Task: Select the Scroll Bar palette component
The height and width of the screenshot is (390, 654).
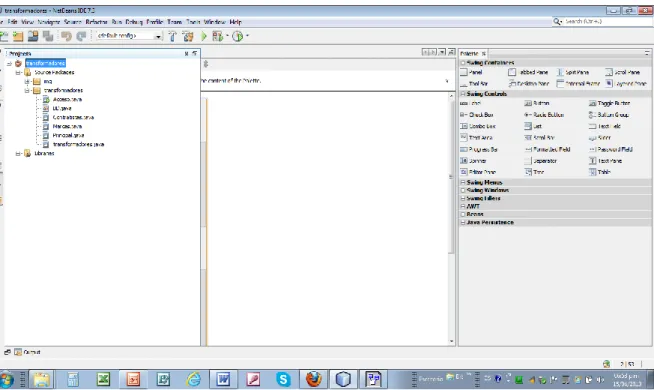Action: 539,138
